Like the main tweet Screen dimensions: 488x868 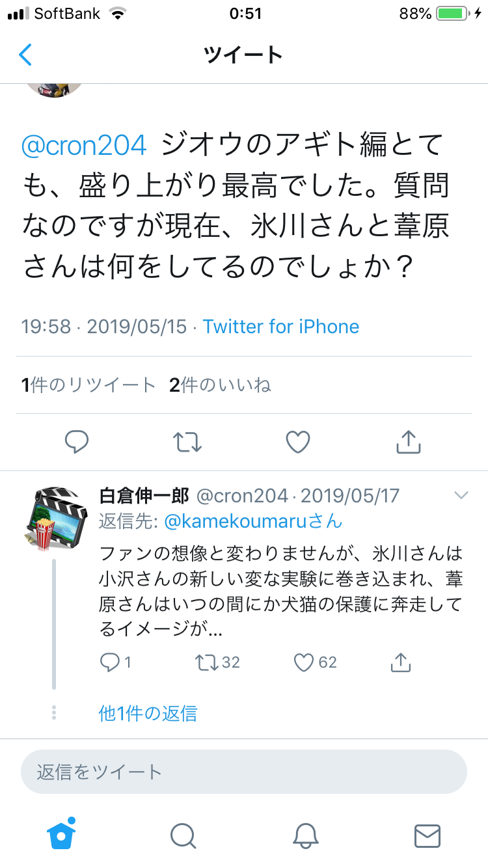298,442
